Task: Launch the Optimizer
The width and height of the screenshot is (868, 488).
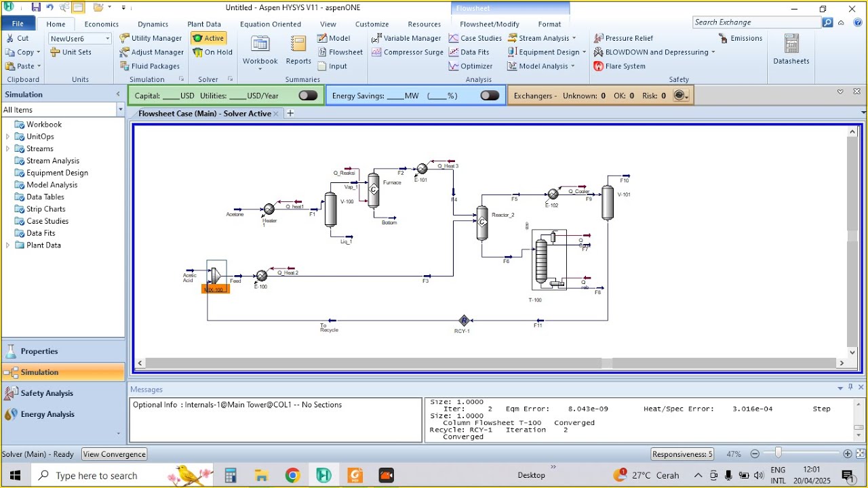Action: point(470,66)
